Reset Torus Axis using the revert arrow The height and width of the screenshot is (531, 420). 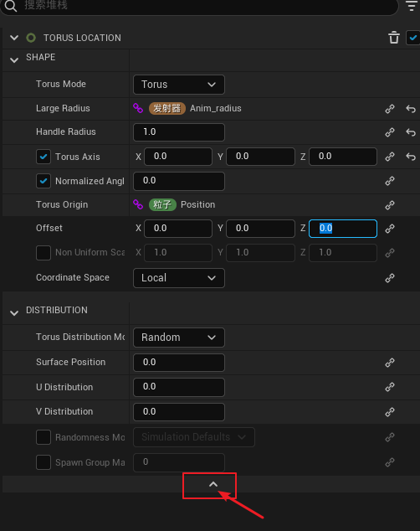pos(411,157)
